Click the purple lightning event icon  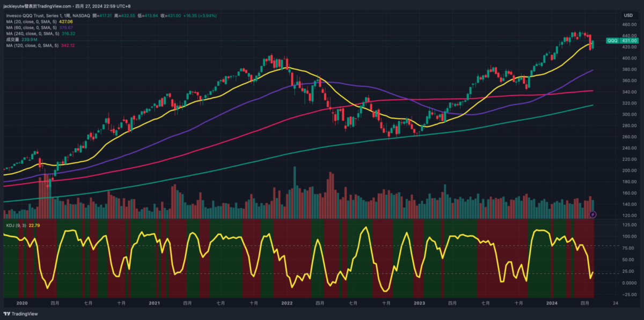(x=592, y=214)
